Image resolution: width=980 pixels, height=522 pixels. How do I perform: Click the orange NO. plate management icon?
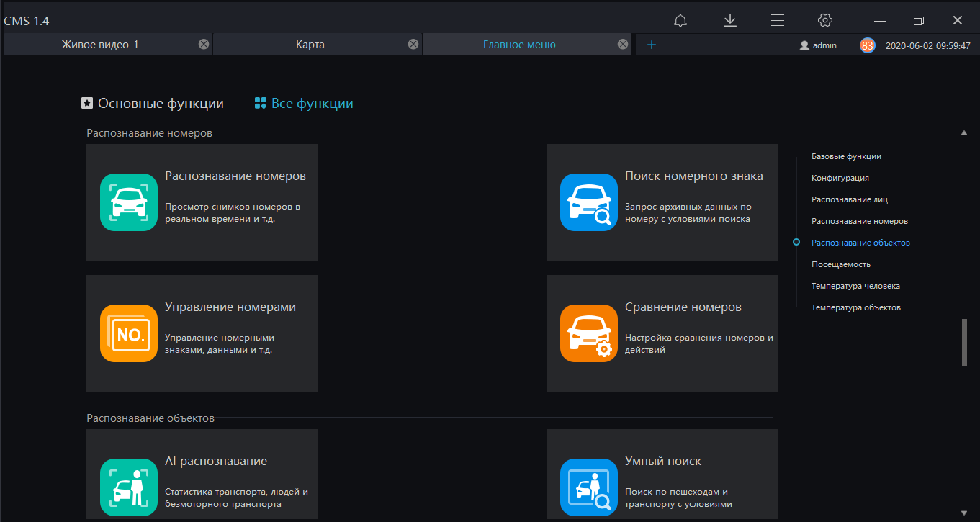click(129, 333)
